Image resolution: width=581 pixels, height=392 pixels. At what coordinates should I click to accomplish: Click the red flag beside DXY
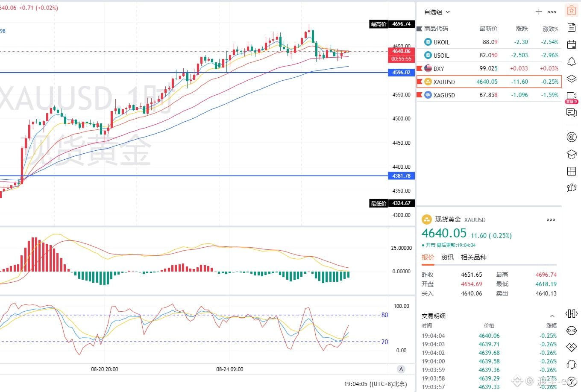(x=420, y=68)
